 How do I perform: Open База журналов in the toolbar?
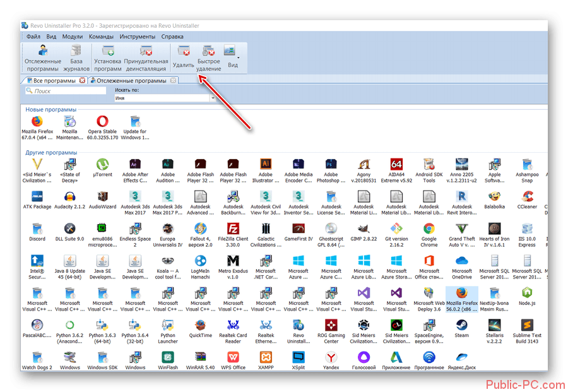tap(76, 58)
